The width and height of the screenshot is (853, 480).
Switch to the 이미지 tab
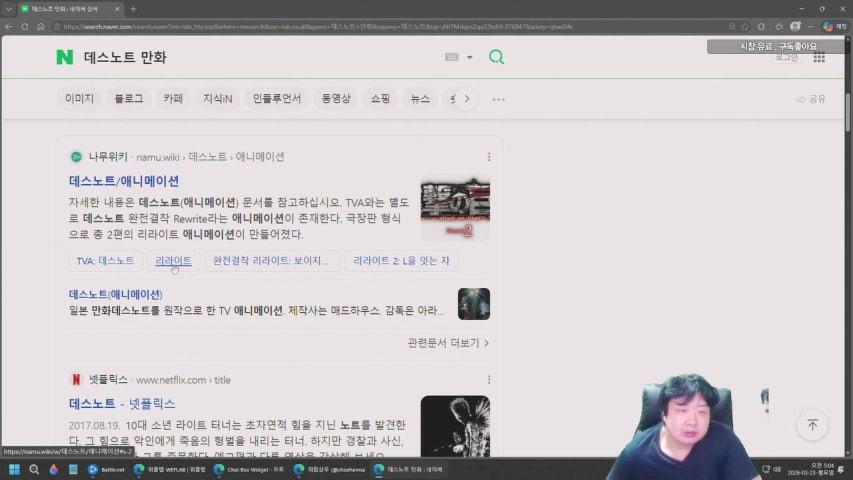(x=79, y=99)
